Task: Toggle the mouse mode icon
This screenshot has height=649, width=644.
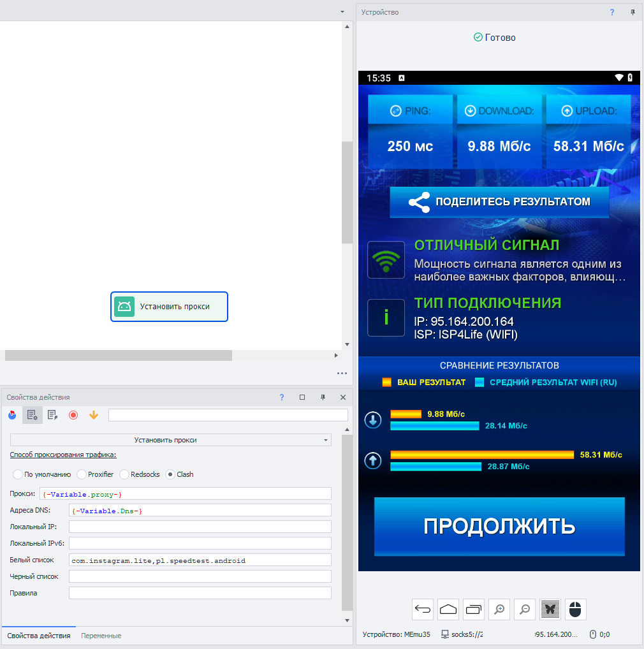Action: pos(575,609)
